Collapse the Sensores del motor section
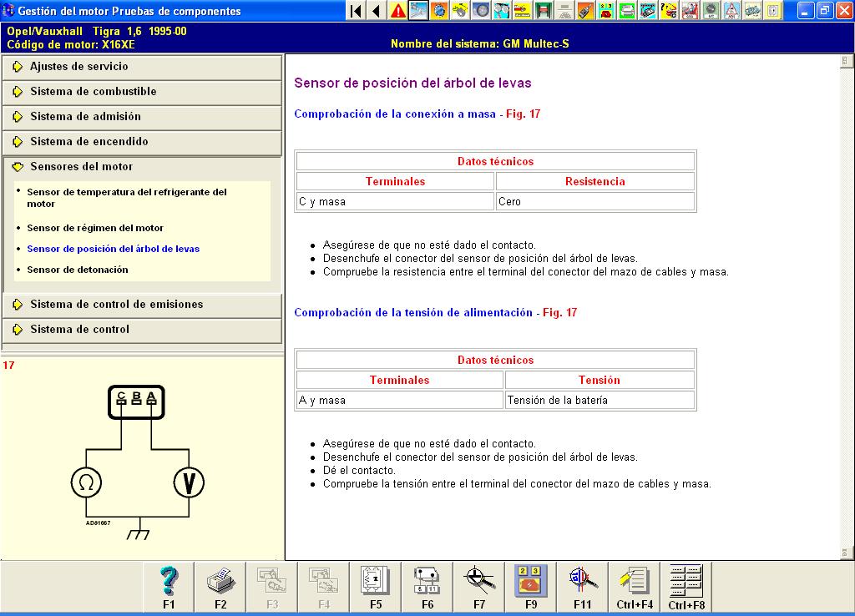This screenshot has height=616, width=855. coord(81,167)
